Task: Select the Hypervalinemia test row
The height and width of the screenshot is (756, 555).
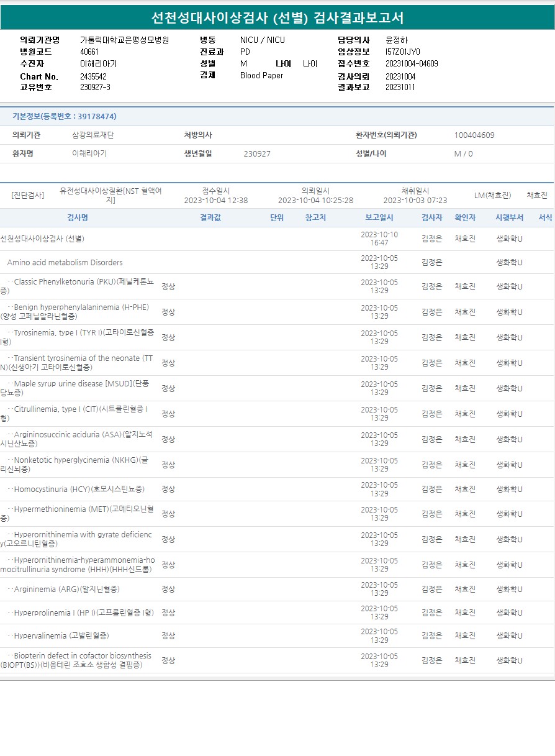Action: [61, 636]
